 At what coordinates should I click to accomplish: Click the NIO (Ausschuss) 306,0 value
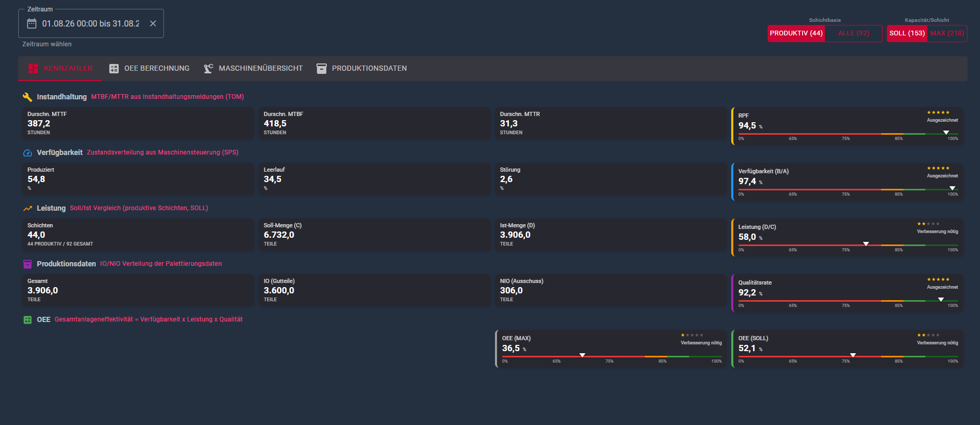click(x=511, y=291)
